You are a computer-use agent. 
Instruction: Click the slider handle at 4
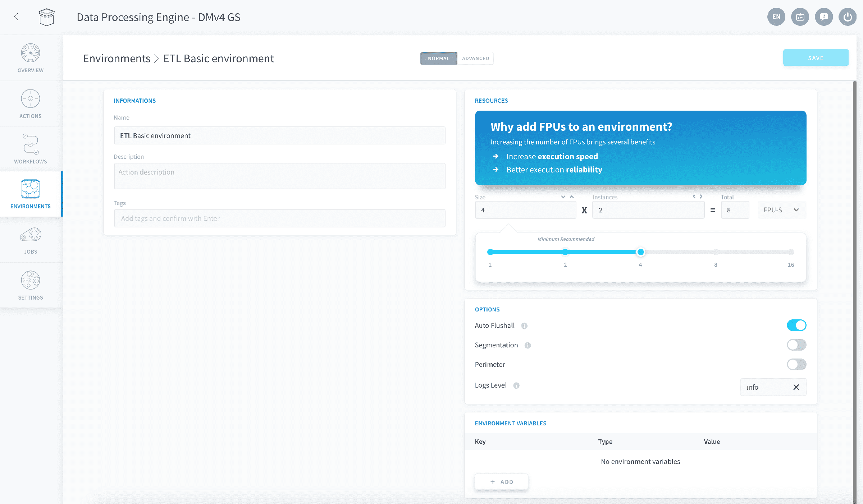tap(640, 252)
